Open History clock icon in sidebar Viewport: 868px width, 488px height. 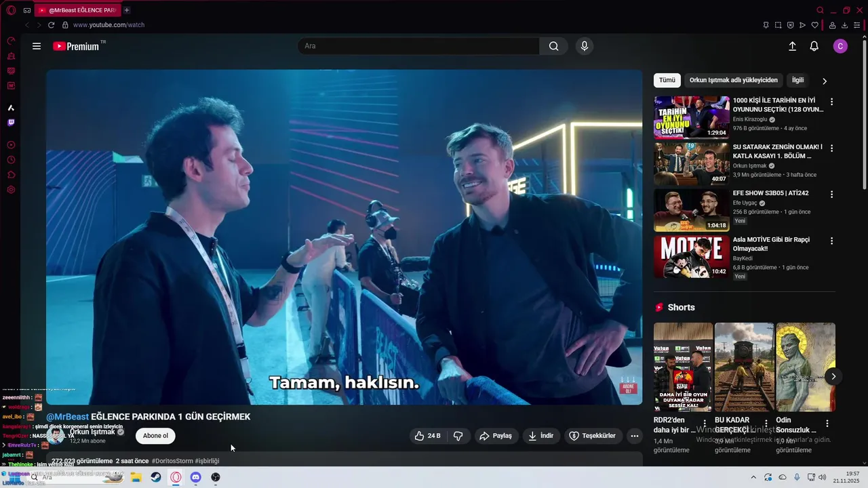[x=11, y=160]
